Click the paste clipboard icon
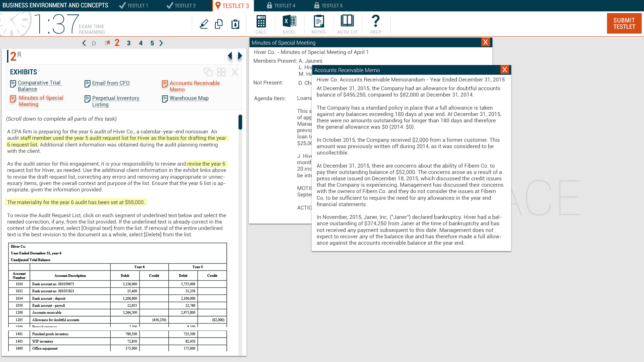The image size is (644, 362). (x=235, y=24)
